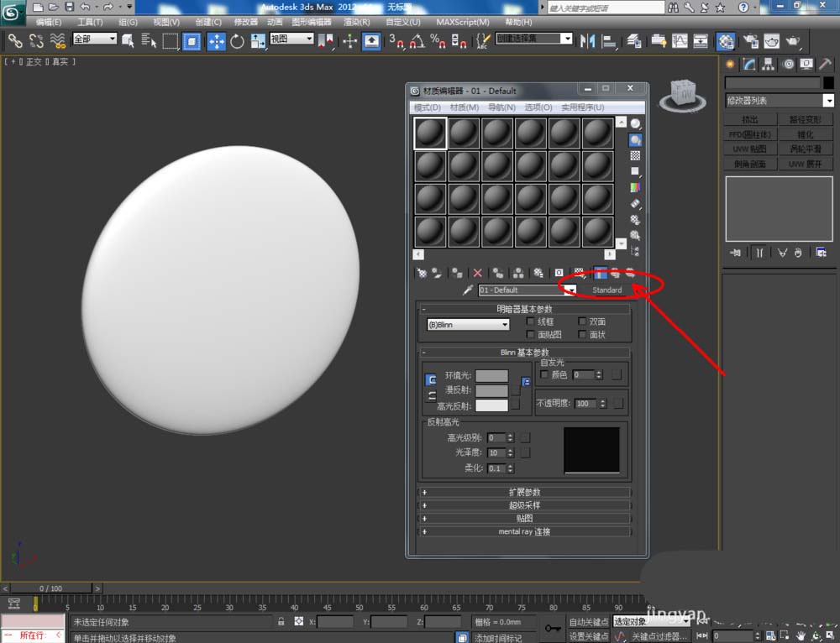Expand the 贴图 maps rollout
The height and width of the screenshot is (643, 840).
[x=525, y=519]
